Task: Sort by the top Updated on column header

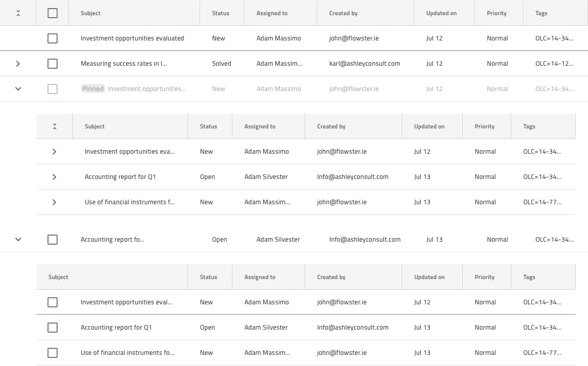Action: [x=442, y=13]
